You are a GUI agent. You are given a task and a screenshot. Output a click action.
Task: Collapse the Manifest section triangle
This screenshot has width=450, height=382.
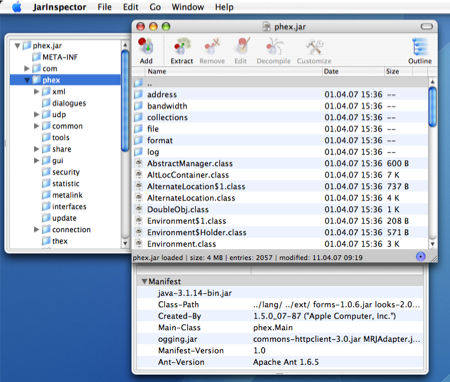tap(144, 281)
